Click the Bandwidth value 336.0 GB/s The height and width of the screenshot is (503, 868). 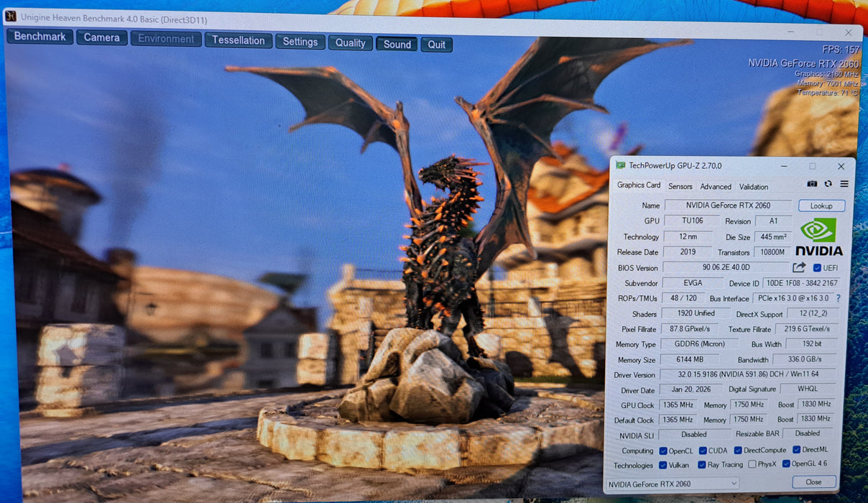[805, 359]
